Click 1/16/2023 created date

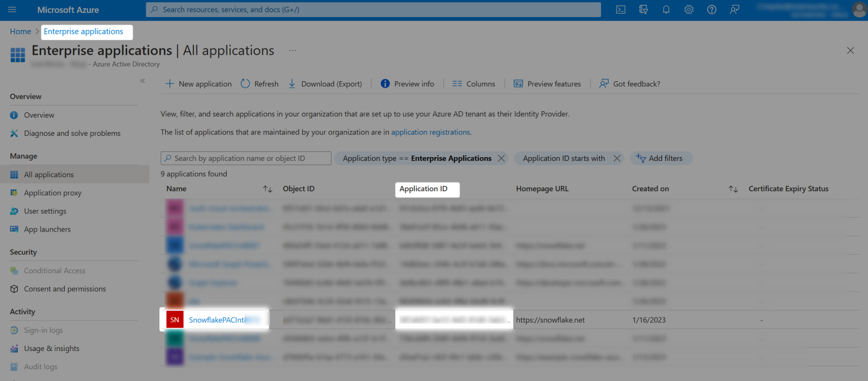(649, 320)
